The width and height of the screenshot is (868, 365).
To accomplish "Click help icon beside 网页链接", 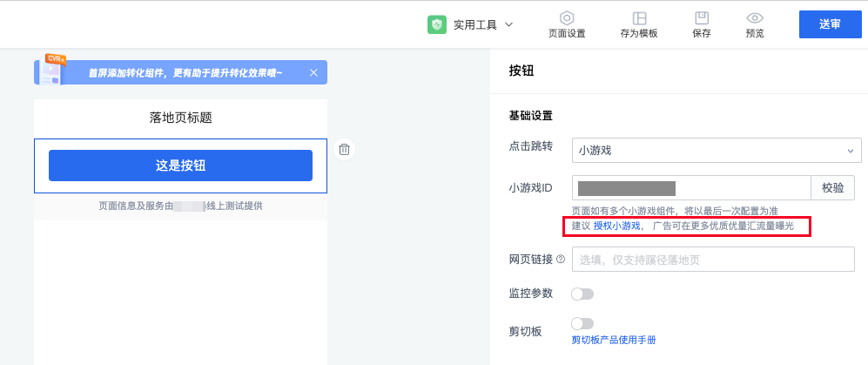I will tap(561, 259).
